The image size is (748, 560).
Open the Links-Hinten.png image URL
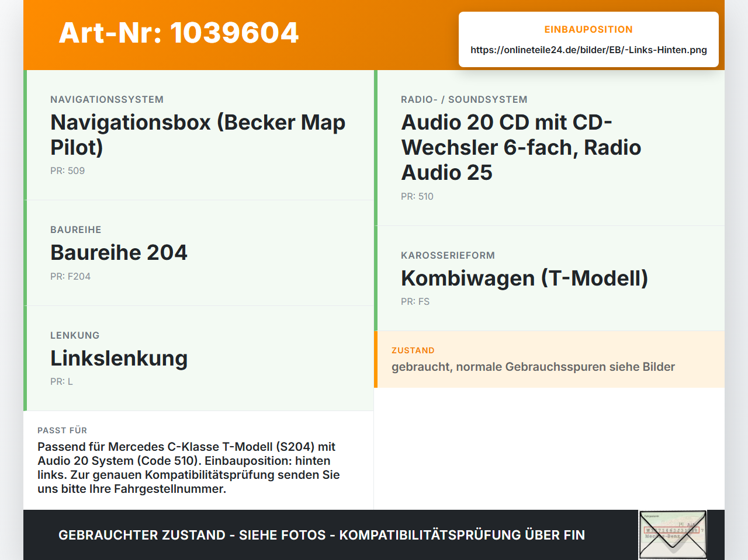(588, 50)
